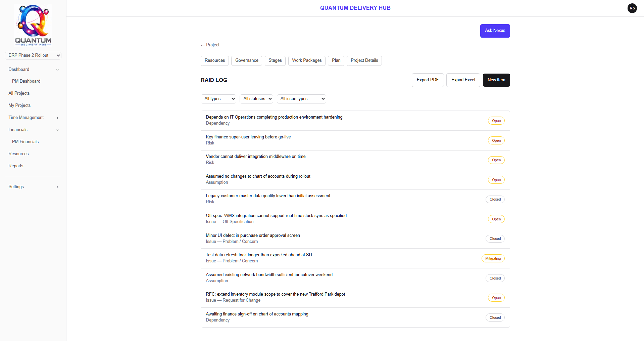The image size is (644, 341).
Task: Switch to the Plan tab
Action: [336, 61]
